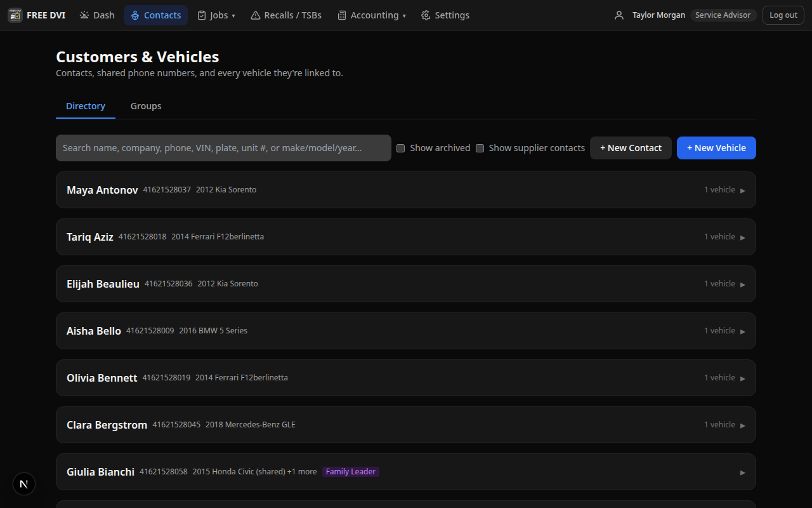The height and width of the screenshot is (508, 812).
Task: Click the Taylor Morgan user name
Action: tap(658, 15)
